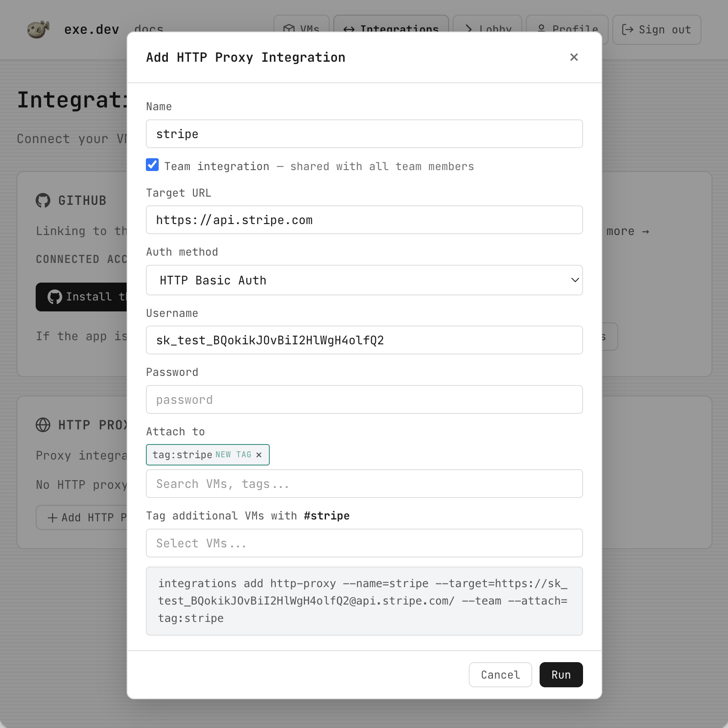Remove the tag:stripe attachment chip
This screenshot has height=728, width=728.
tap(259, 455)
